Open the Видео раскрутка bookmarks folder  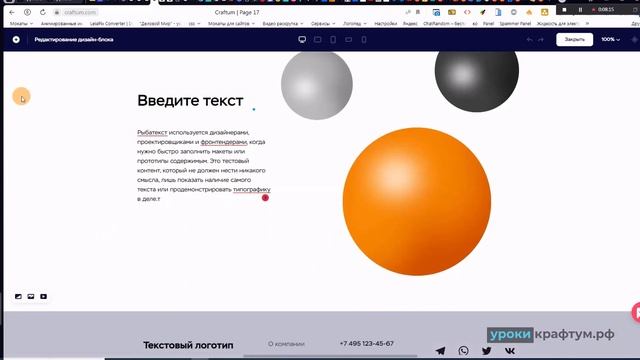[x=283, y=24]
